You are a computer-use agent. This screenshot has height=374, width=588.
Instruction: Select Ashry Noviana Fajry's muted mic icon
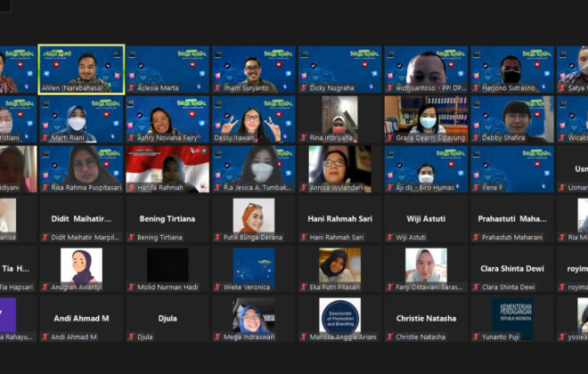coord(131,138)
